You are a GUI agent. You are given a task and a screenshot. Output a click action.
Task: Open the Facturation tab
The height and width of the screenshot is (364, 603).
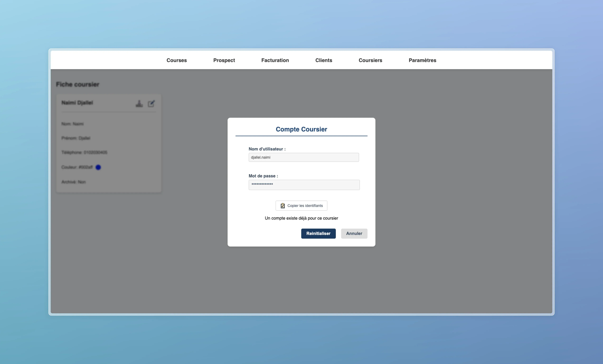coord(275,60)
